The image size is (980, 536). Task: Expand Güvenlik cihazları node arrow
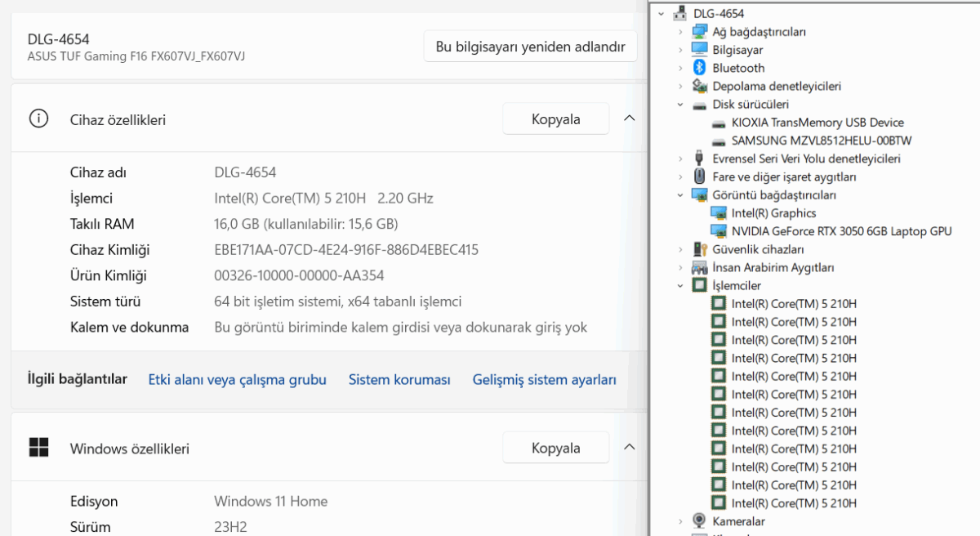click(x=680, y=249)
